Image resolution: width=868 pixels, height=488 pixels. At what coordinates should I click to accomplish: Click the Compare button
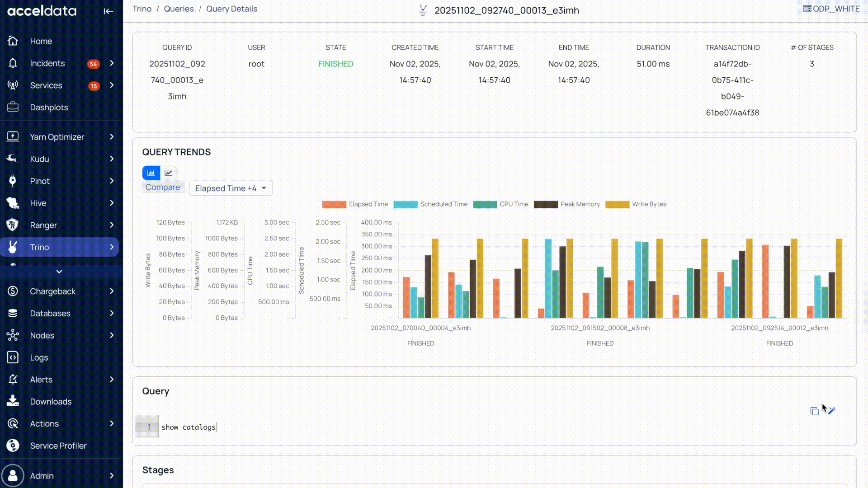[x=163, y=188]
